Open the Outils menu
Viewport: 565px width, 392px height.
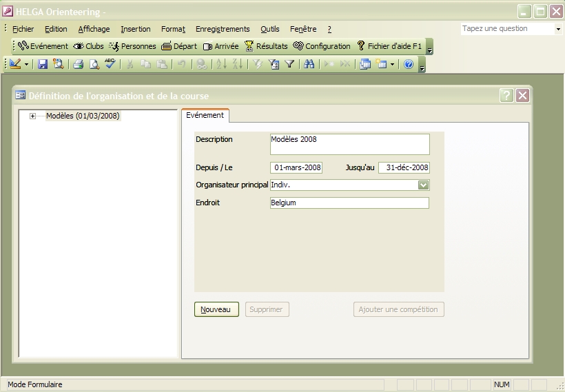click(270, 29)
